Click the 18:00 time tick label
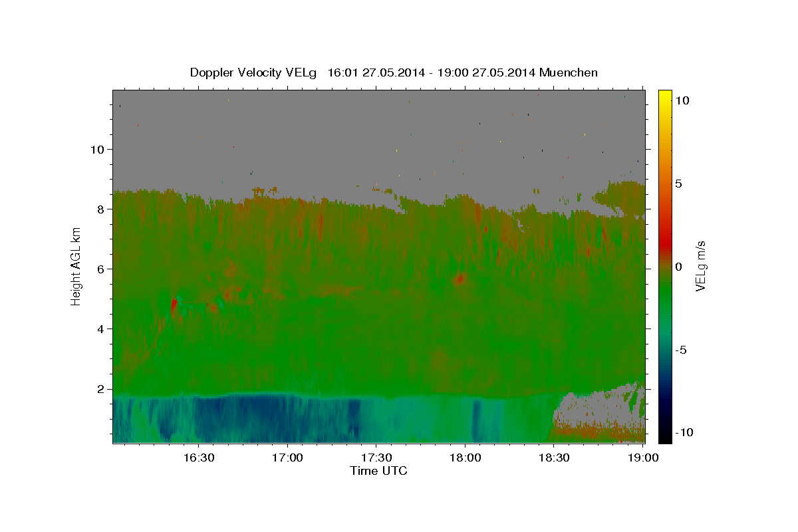The width and height of the screenshot is (798, 532). pos(465,458)
